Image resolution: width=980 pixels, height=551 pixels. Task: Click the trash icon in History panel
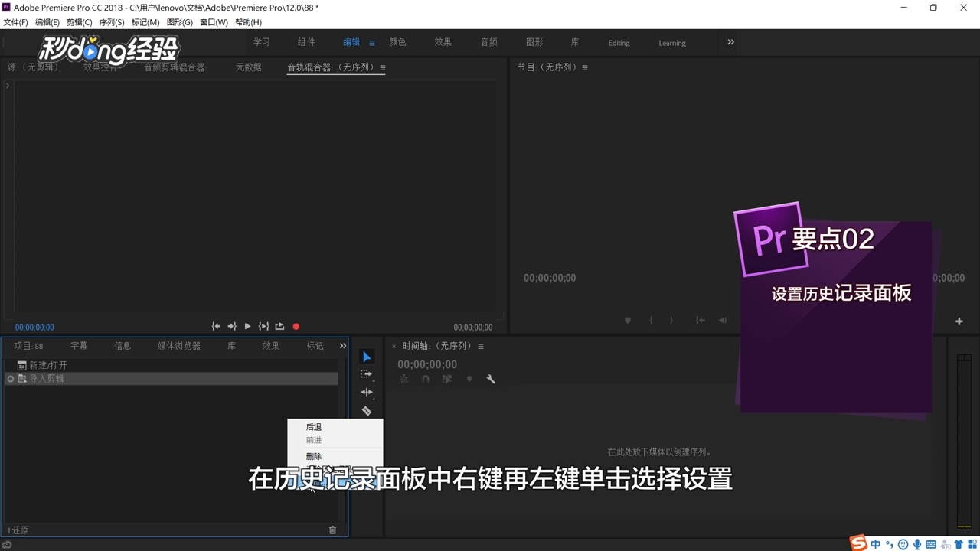click(x=332, y=530)
